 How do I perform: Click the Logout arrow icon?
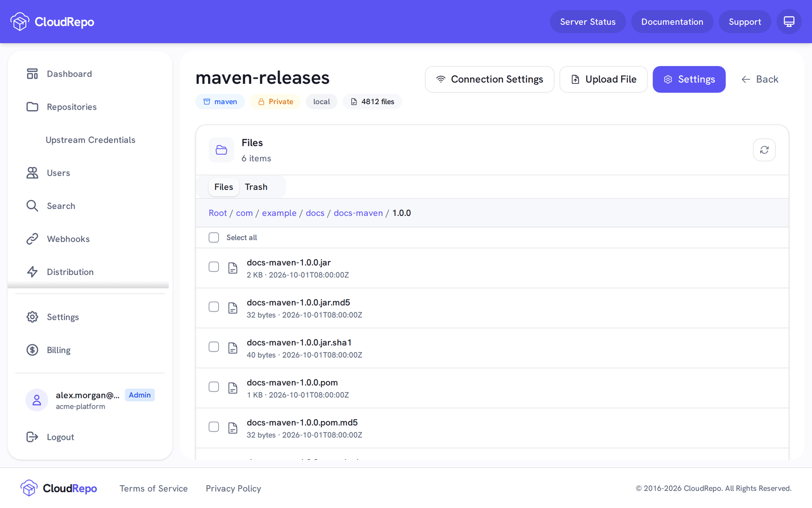tap(32, 437)
